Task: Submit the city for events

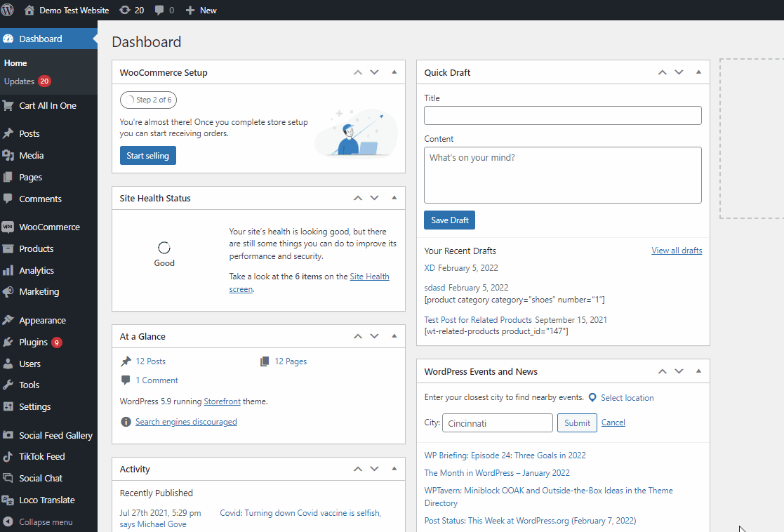Action: [x=577, y=423]
